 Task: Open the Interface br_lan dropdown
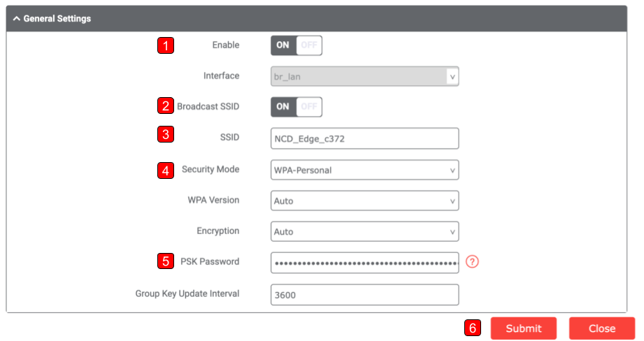click(x=365, y=76)
